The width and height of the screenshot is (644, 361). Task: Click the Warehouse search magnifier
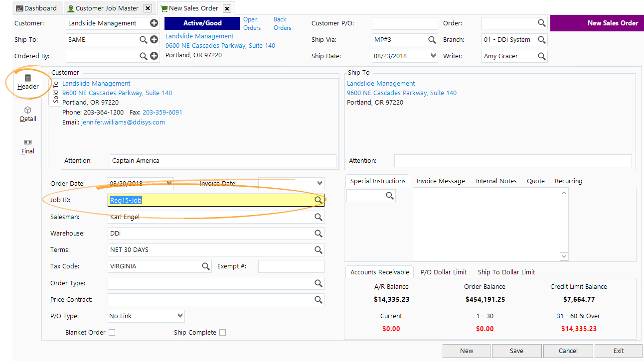pyautogui.click(x=319, y=233)
